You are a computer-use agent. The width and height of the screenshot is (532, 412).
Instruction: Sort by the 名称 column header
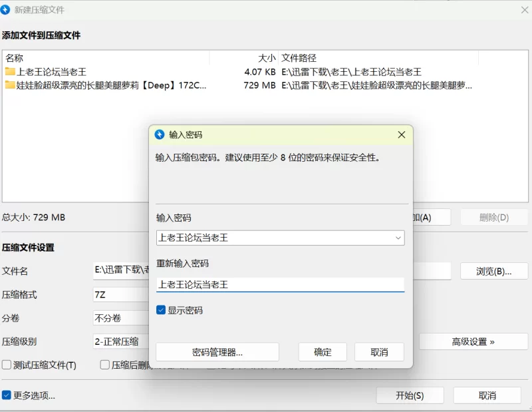pos(106,58)
